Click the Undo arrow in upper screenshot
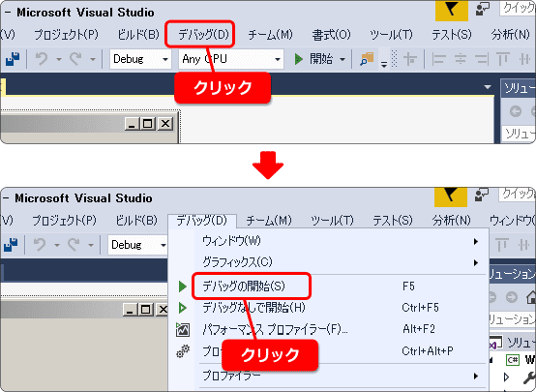Viewport: 536px width, 392px height. click(x=42, y=59)
